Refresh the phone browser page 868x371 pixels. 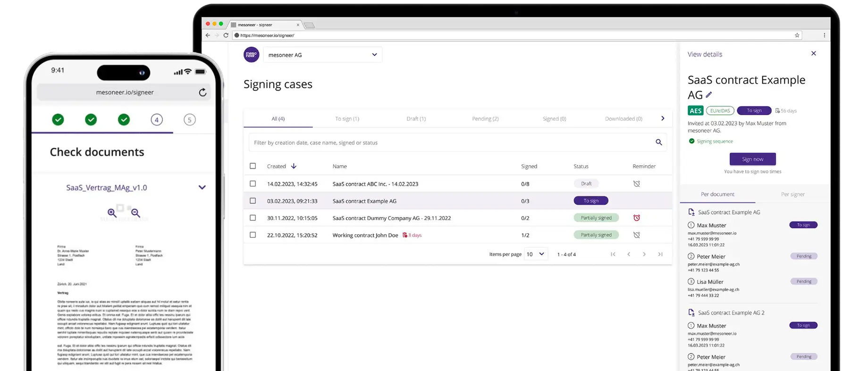pos(202,92)
